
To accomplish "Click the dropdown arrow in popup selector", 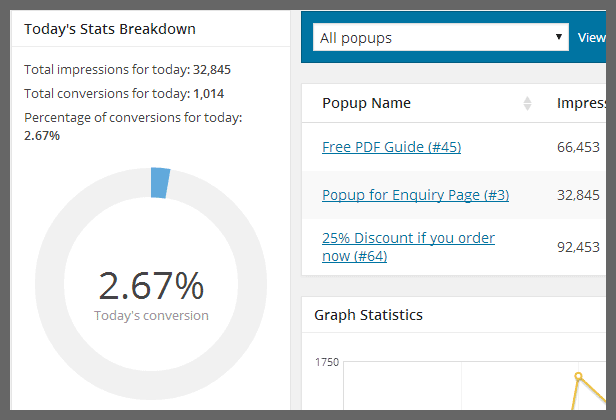I will coord(559,37).
